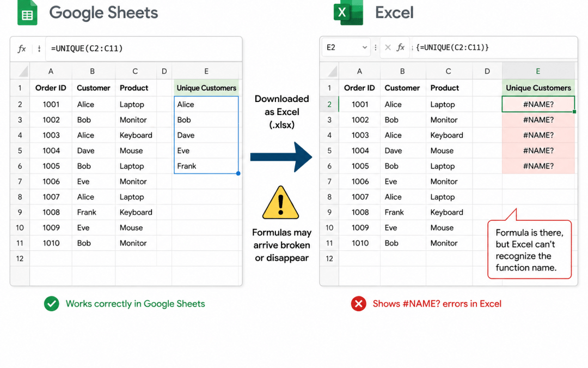Viewport: 588px width, 368px height.
Task: Select row 12 header in Excel
Action: 329,258
